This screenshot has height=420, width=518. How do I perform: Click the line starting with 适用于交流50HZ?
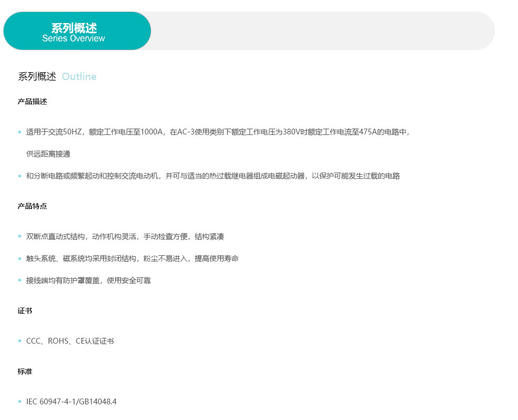tap(217, 132)
